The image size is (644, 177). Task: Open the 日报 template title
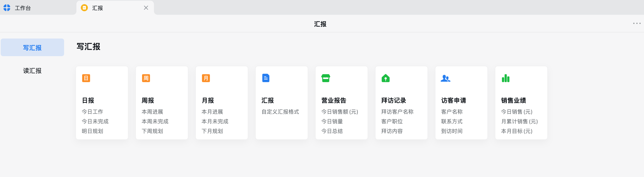pos(88,100)
